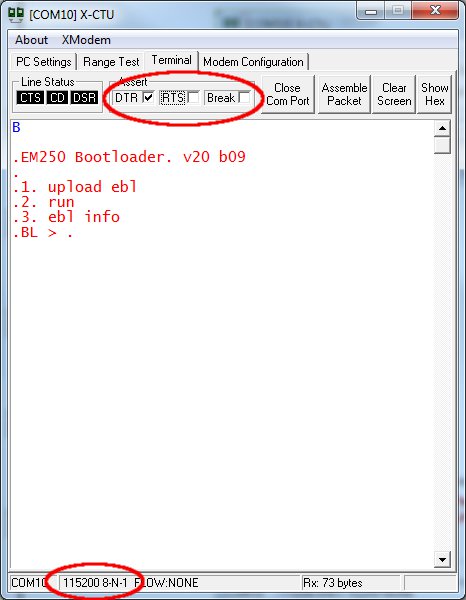This screenshot has height=600, width=466.
Task: Click the terminal scrollbar up arrow
Action: coord(442,129)
